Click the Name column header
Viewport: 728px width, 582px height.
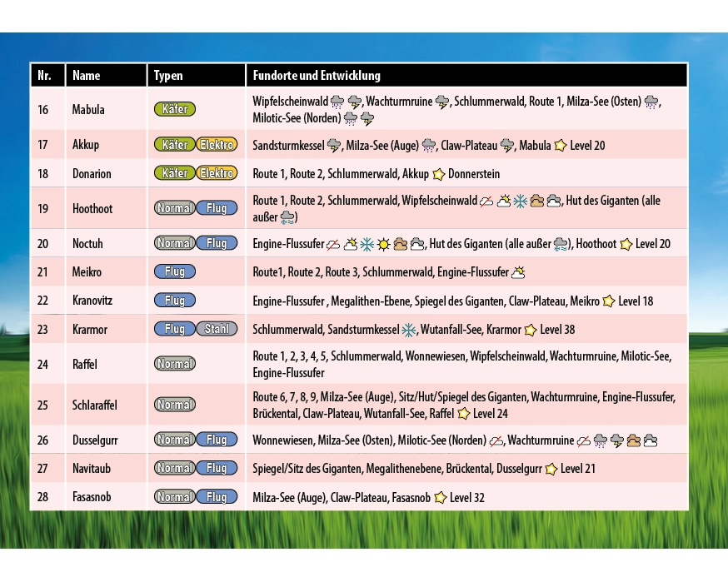[x=87, y=75]
